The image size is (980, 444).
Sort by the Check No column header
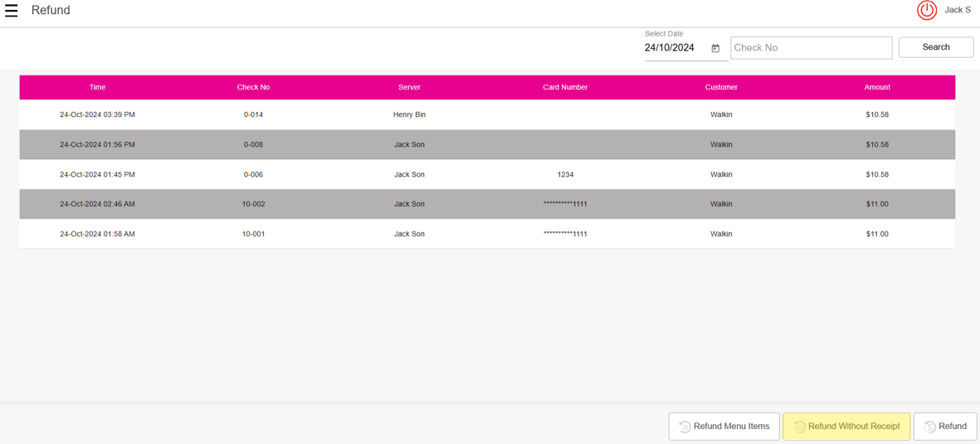coord(253,87)
